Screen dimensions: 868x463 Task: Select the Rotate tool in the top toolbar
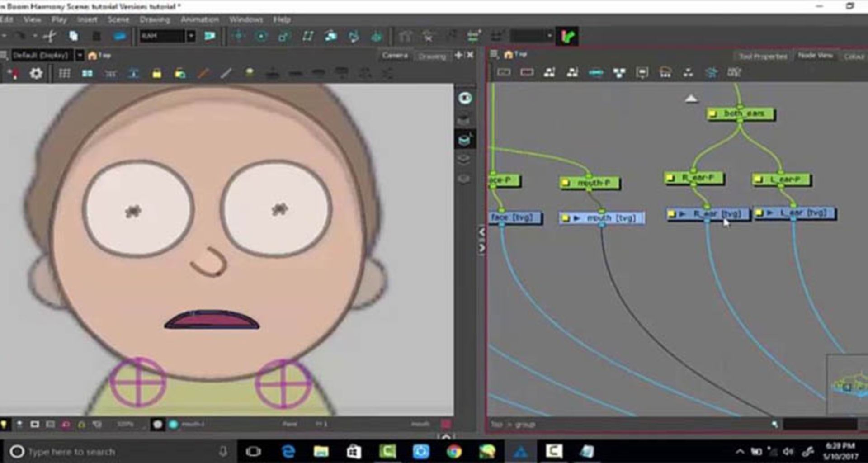coord(261,36)
